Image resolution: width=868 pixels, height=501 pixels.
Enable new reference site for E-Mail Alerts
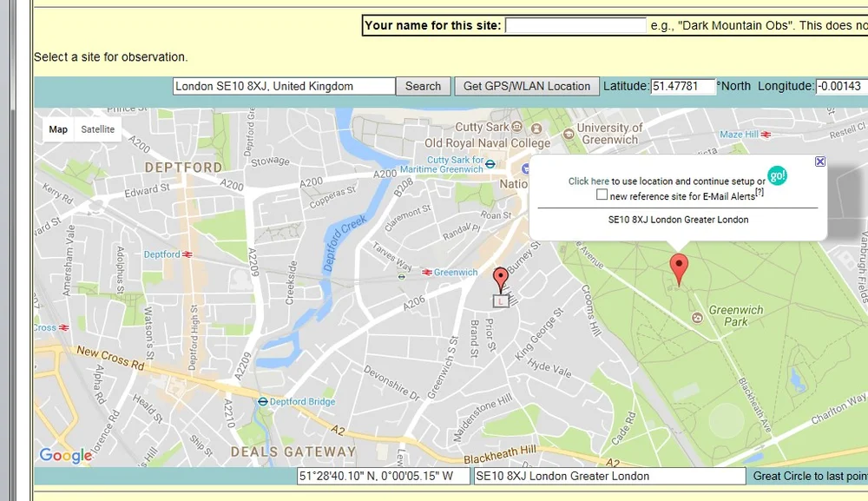tap(602, 194)
